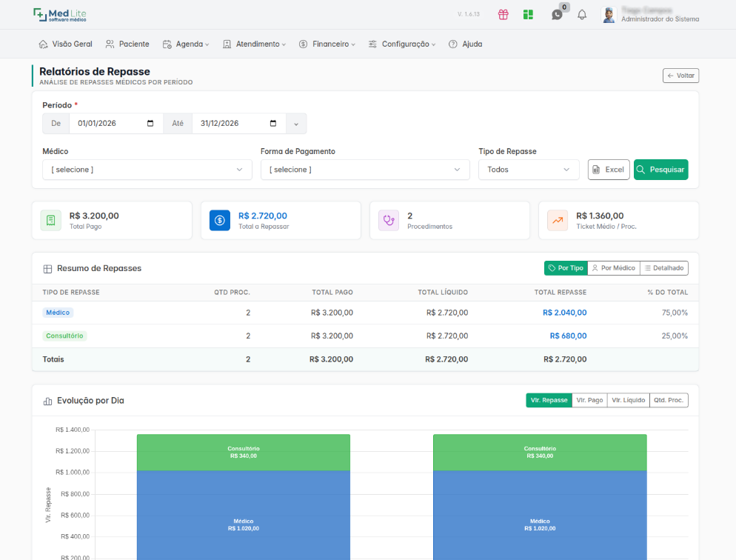Viewport: 736px width, 560px height.
Task: Open the green dashboard grid icon
Action: 528,15
